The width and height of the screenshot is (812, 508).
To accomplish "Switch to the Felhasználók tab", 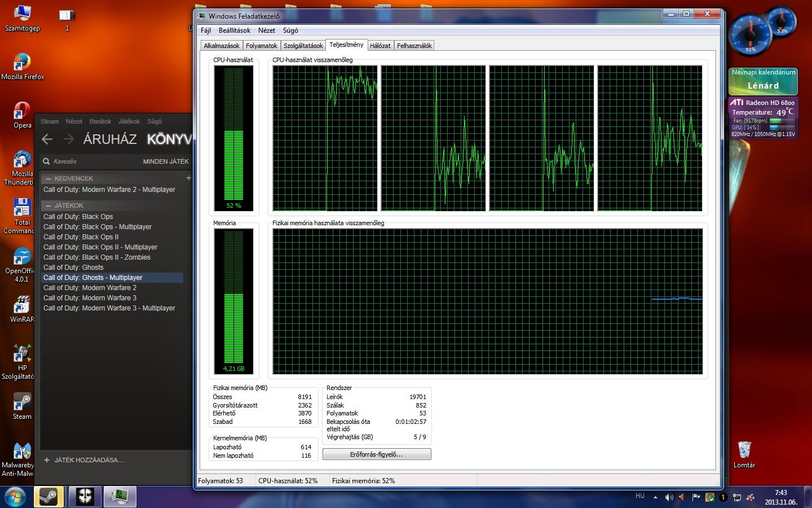I will click(x=414, y=46).
